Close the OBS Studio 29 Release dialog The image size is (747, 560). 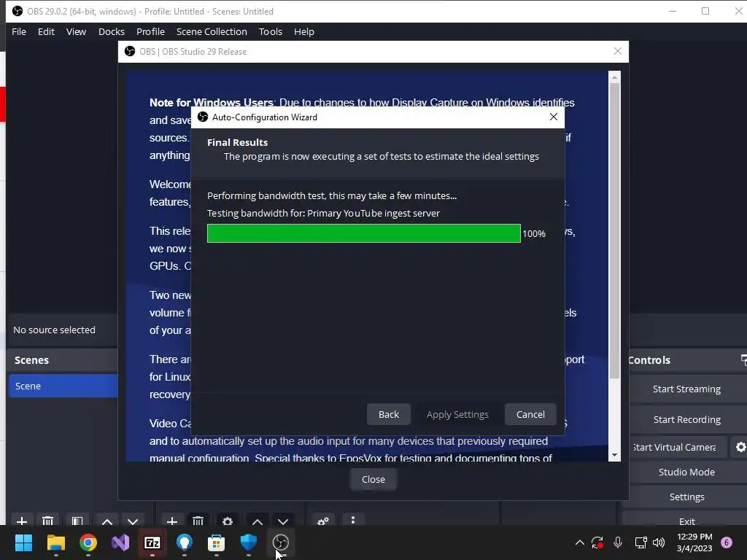373,480
